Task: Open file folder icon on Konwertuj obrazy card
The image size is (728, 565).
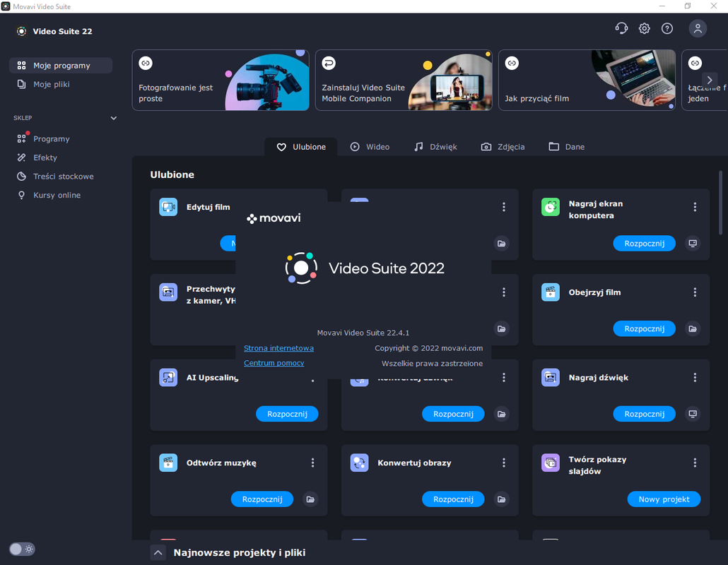Action: click(501, 499)
